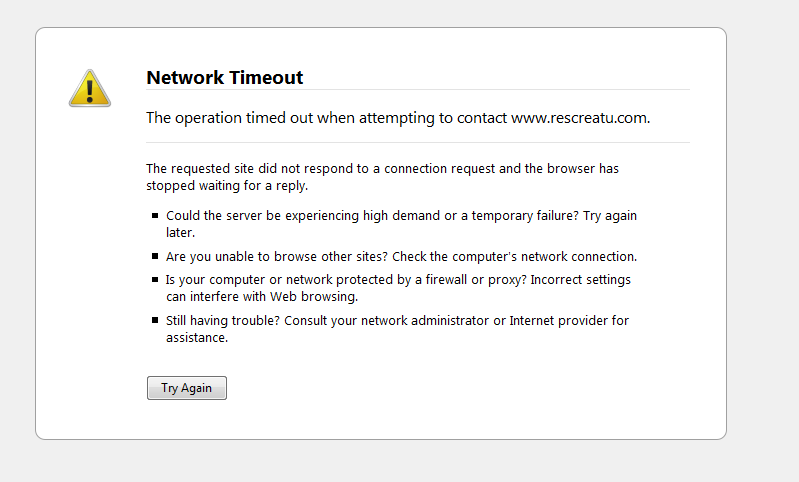Click the yellow warning triangle icon
Image resolution: width=799 pixels, height=482 pixels.
[x=90, y=88]
